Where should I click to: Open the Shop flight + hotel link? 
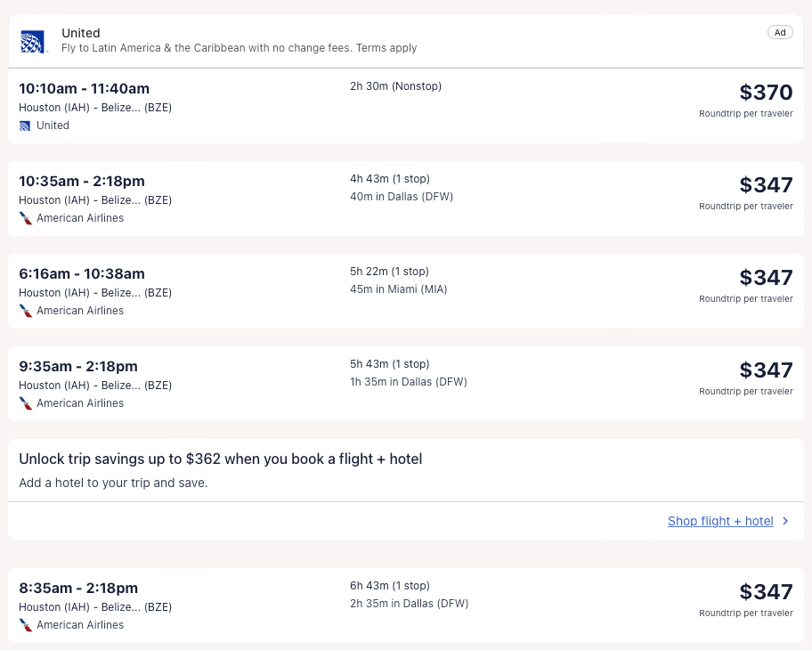point(719,521)
